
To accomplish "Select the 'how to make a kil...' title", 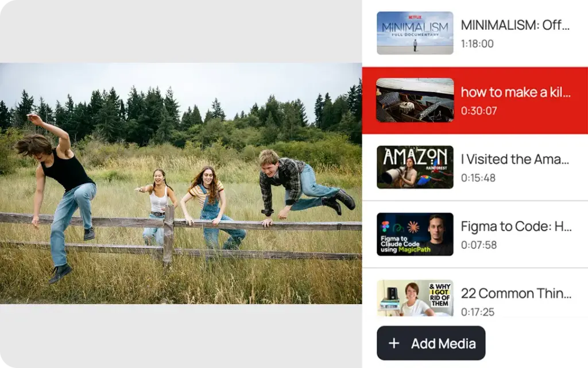I will [515, 92].
